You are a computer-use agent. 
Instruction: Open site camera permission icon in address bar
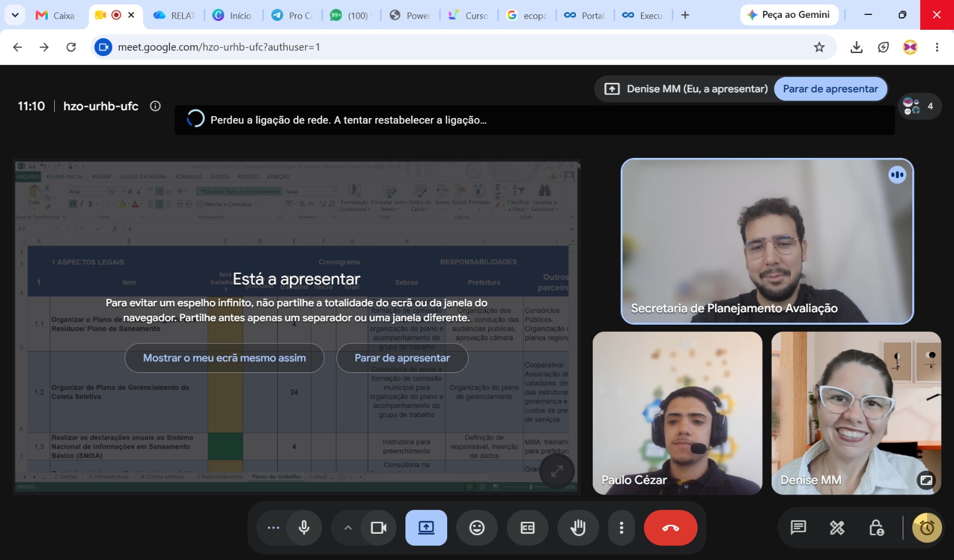coord(103,47)
